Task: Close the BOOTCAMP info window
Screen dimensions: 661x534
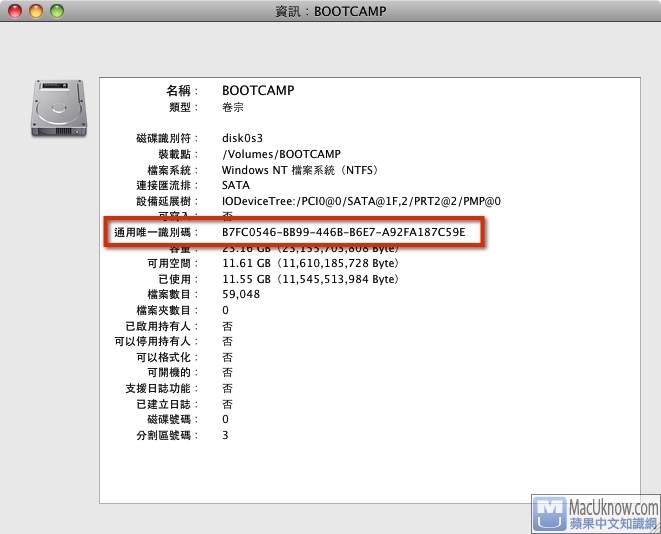Action: 17,11
